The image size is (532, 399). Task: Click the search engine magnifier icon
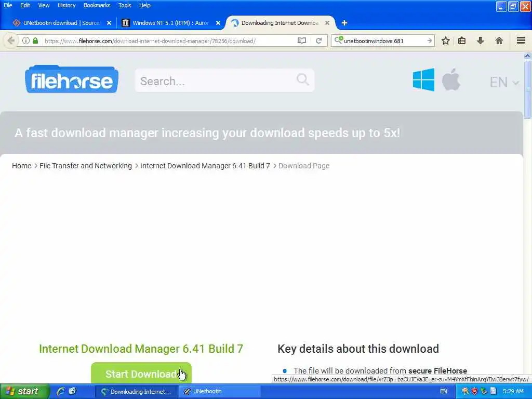pyautogui.click(x=338, y=41)
